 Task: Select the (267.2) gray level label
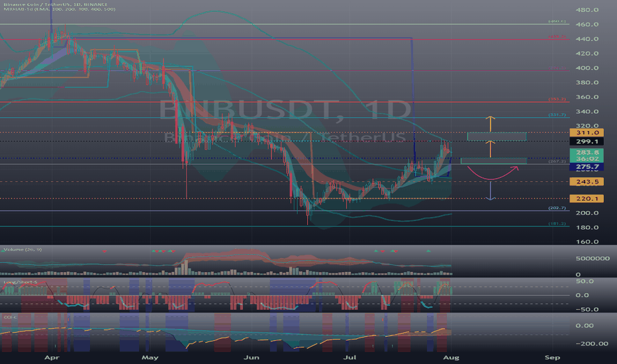(x=557, y=161)
